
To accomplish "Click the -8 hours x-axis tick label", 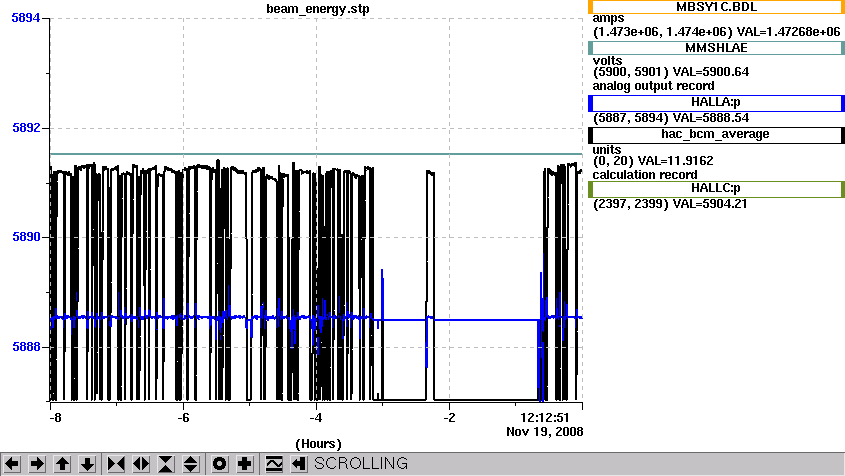I will pyautogui.click(x=55, y=418).
